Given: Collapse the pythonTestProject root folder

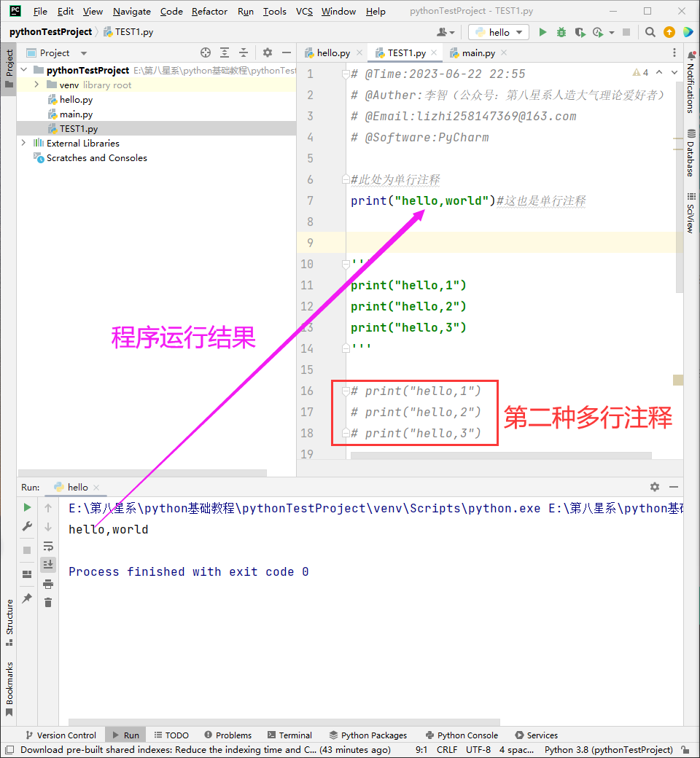Looking at the screenshot, I should pos(24,70).
